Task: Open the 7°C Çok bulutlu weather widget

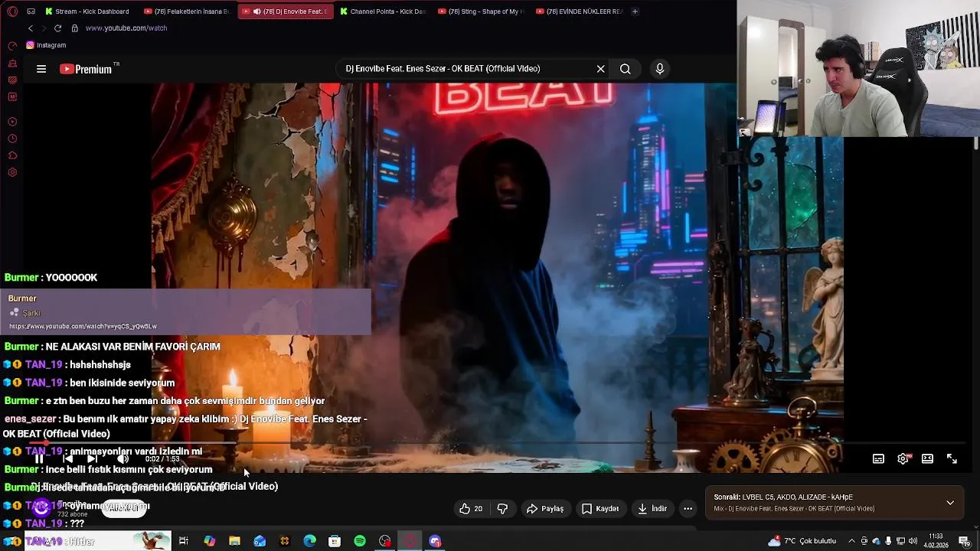Action: pyautogui.click(x=802, y=541)
